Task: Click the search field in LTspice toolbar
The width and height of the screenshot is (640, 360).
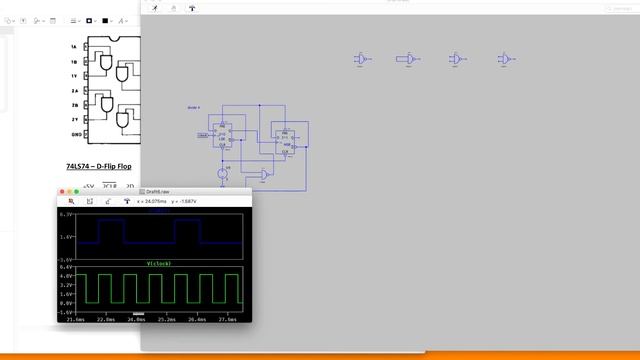Action: click(x=622, y=9)
